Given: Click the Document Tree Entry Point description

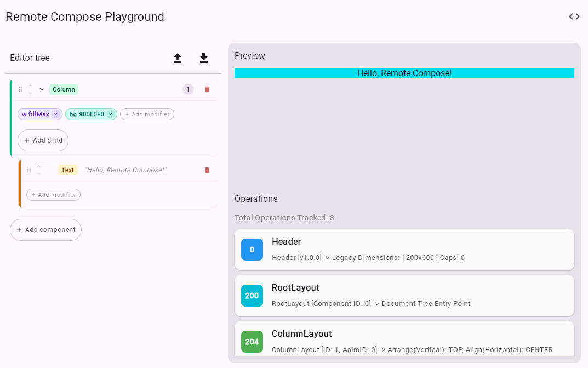Looking at the screenshot, I should [371, 304].
